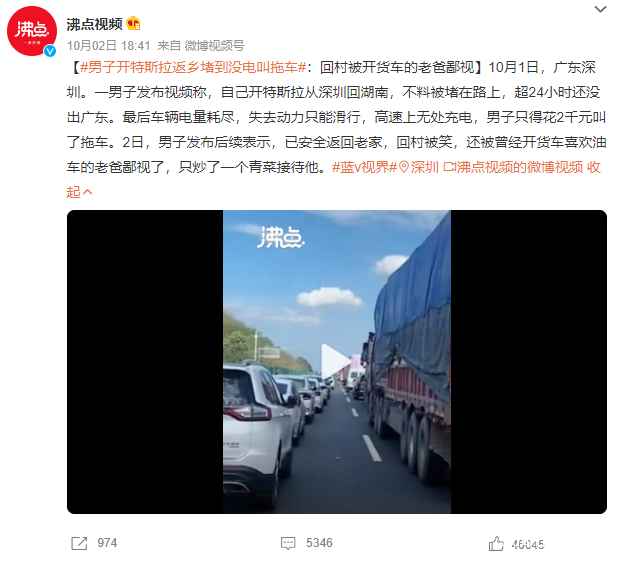Open the repost count 974
The image size is (623, 562).
coord(107,543)
